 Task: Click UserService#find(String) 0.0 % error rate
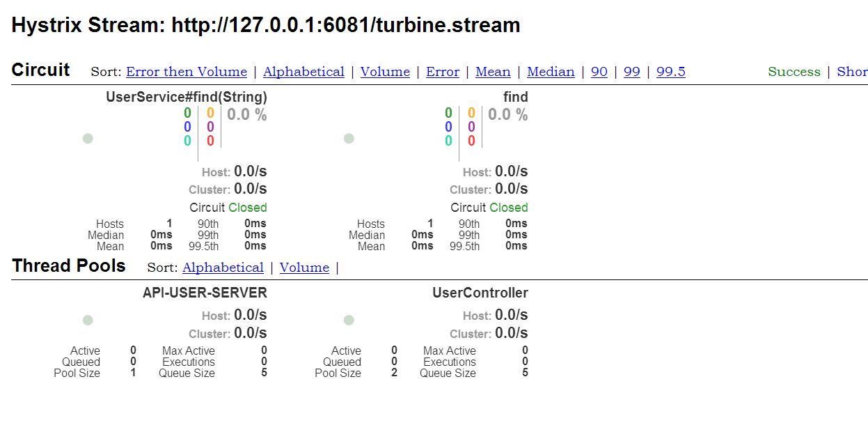(247, 115)
